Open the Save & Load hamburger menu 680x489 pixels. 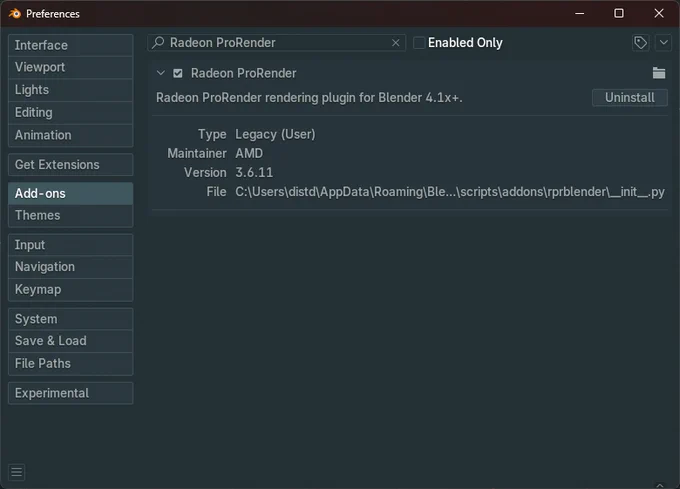pyautogui.click(x=16, y=472)
